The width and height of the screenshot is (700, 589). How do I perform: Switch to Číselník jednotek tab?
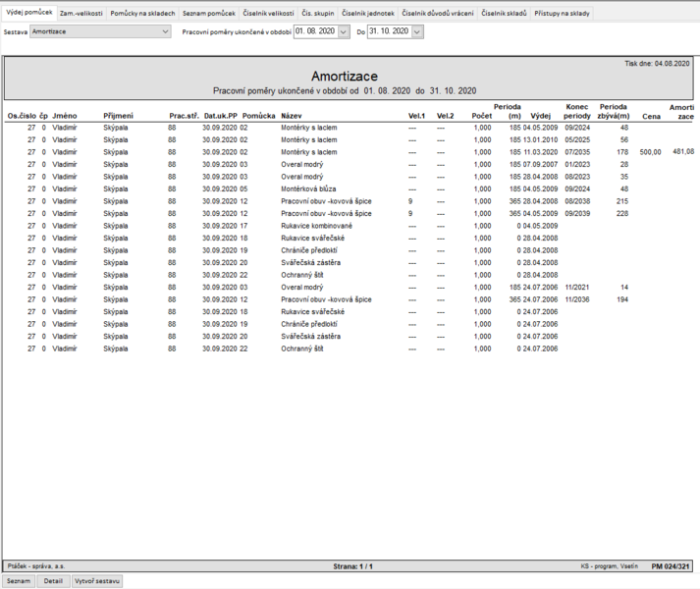368,14
